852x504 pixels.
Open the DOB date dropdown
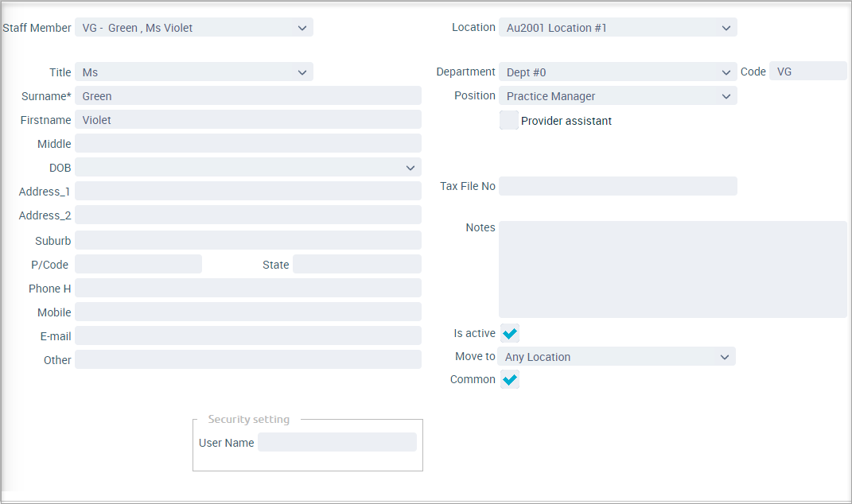coord(248,168)
